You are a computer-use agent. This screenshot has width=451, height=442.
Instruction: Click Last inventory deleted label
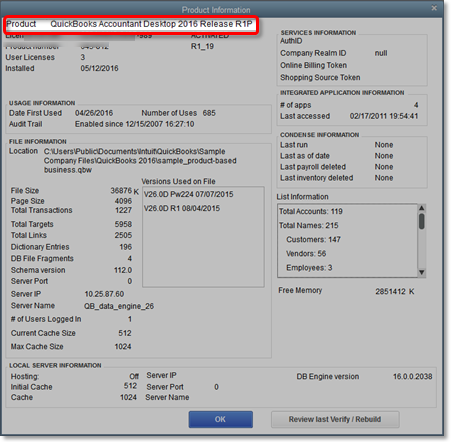[316, 178]
